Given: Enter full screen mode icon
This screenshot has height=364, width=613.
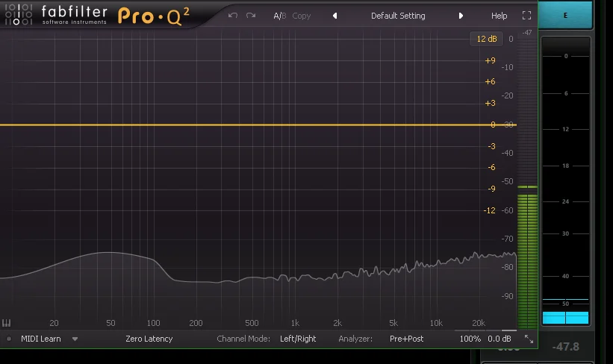Looking at the screenshot, I should point(526,16).
